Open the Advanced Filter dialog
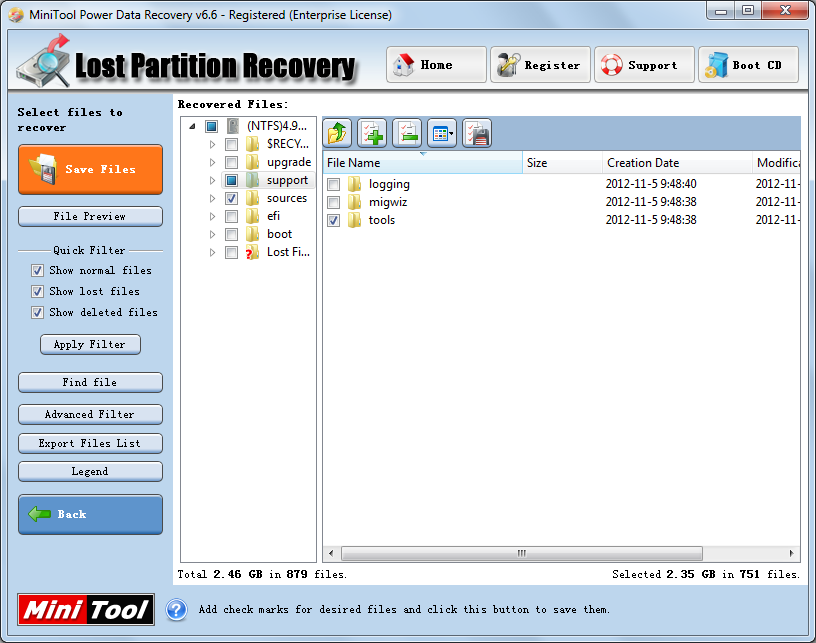The height and width of the screenshot is (643, 816). 91,415
